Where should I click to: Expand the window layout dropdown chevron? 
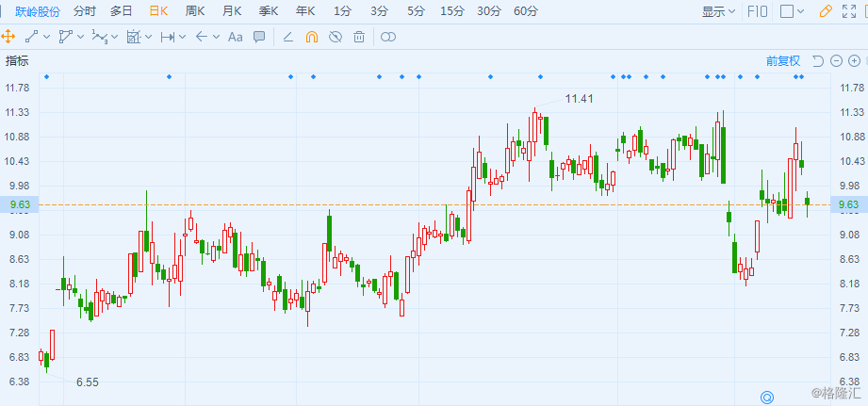tap(801, 11)
